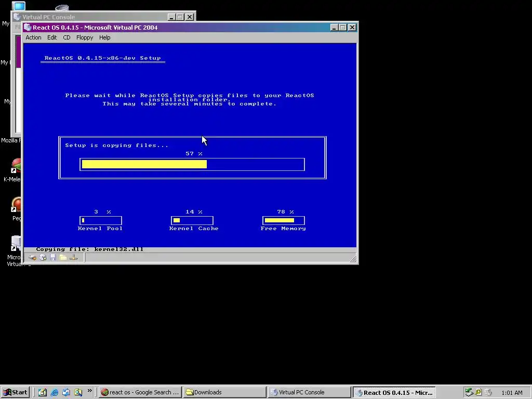
Task: Open the Start menu
Action: pyautogui.click(x=15, y=392)
